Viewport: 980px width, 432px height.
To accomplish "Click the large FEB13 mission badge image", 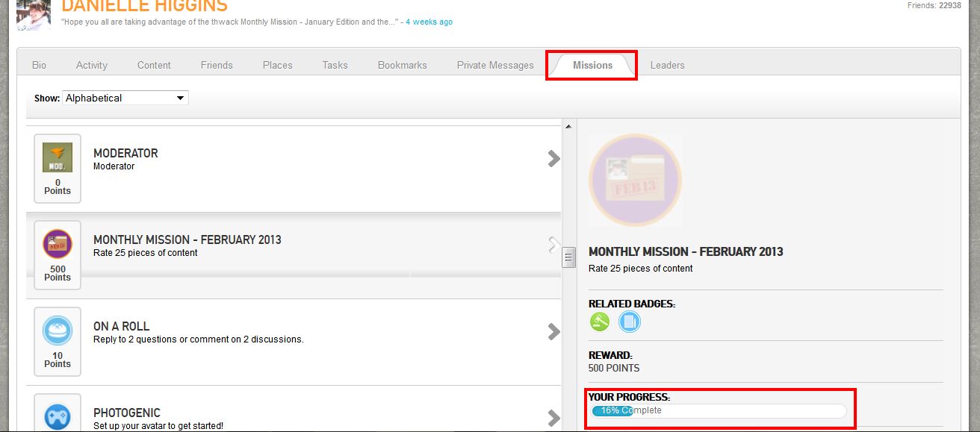I will (x=636, y=180).
